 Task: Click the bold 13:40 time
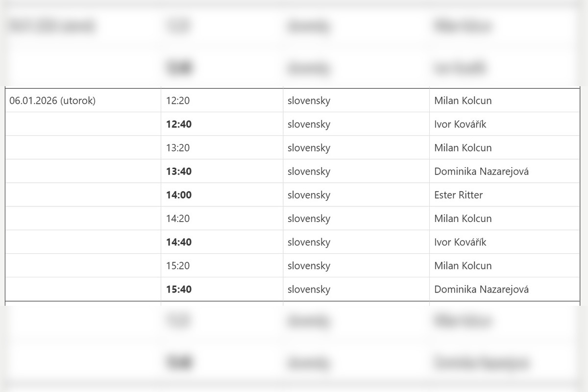coord(179,171)
